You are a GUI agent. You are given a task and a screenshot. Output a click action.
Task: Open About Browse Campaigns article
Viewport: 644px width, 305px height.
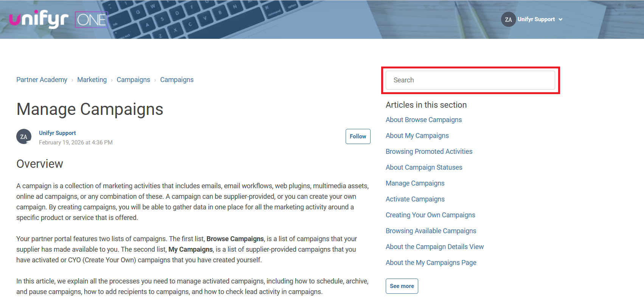[x=424, y=120]
